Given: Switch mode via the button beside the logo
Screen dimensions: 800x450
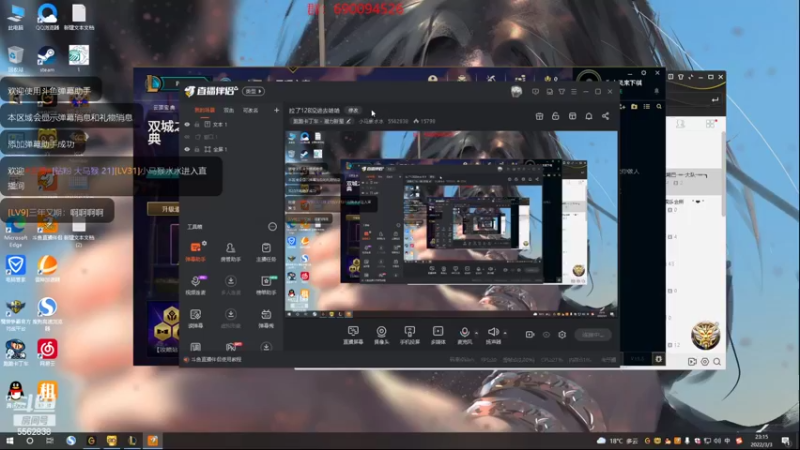Looking at the screenshot, I should (253, 91).
